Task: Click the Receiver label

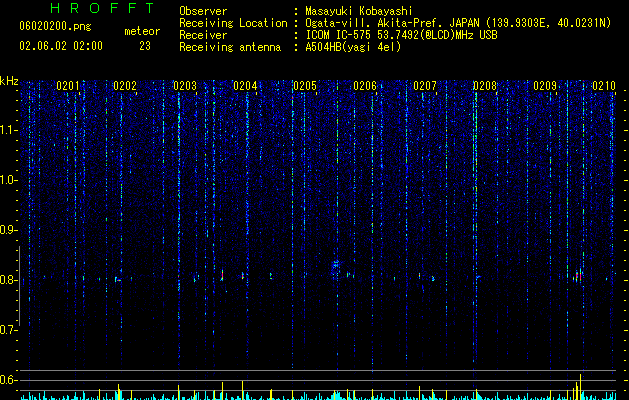Action: coord(203,35)
